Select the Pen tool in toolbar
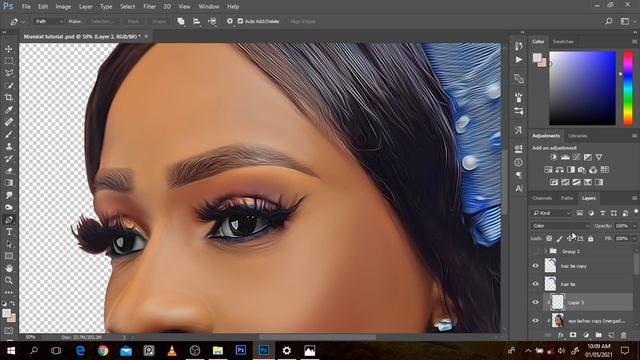The image size is (640, 360). coord(9,220)
